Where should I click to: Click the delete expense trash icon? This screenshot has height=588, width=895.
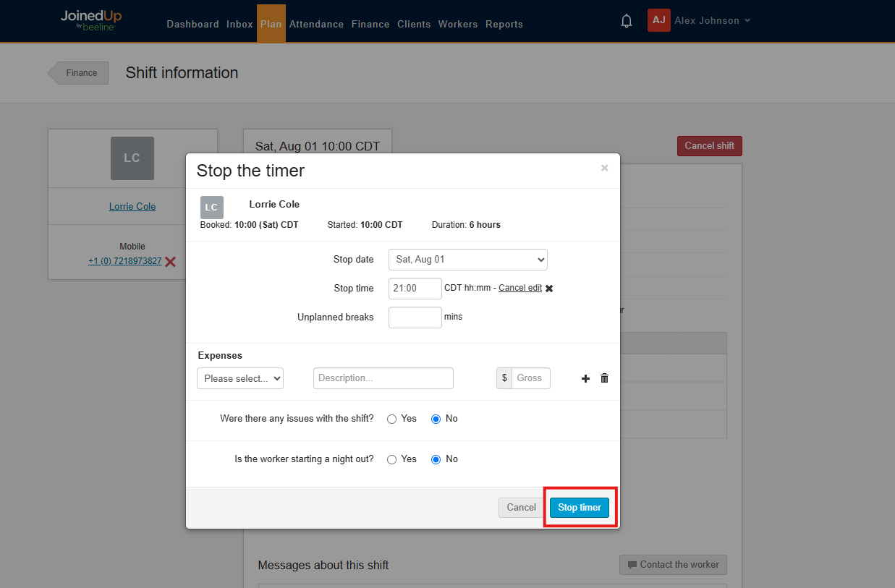point(605,378)
